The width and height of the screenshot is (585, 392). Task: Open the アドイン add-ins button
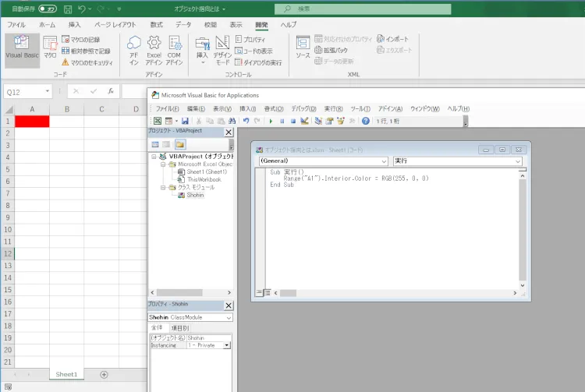(x=134, y=51)
